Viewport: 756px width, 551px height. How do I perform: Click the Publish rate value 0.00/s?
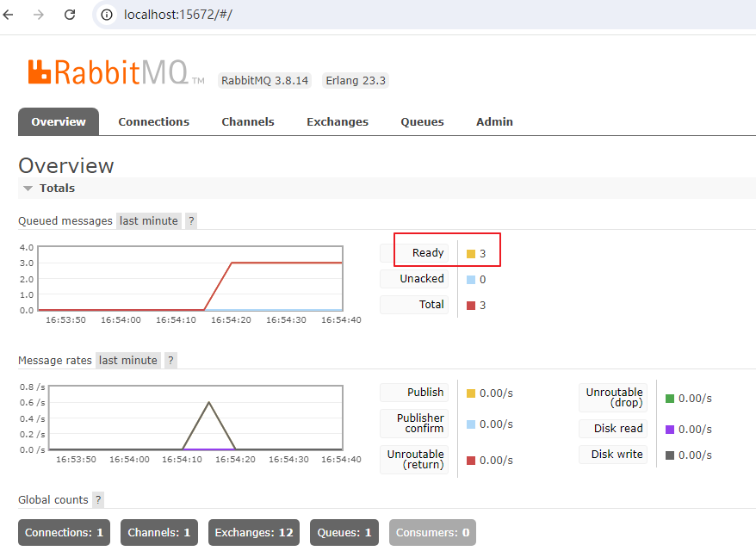pyautogui.click(x=496, y=393)
